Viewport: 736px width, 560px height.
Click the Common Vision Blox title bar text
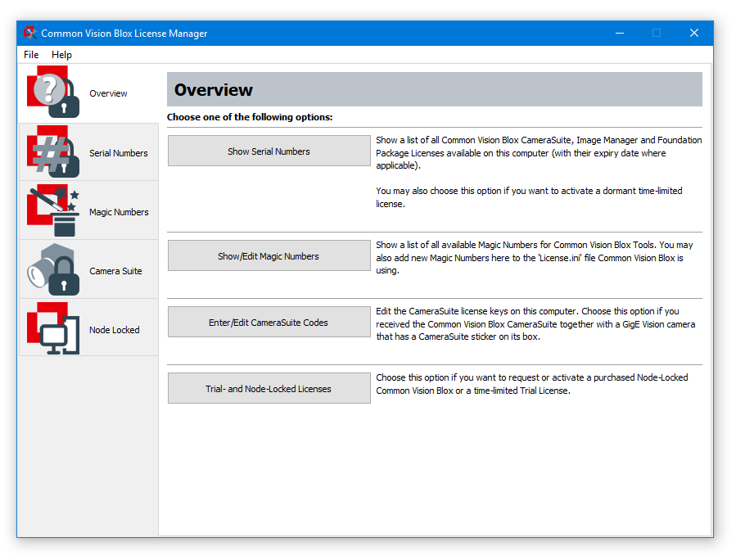click(x=124, y=34)
